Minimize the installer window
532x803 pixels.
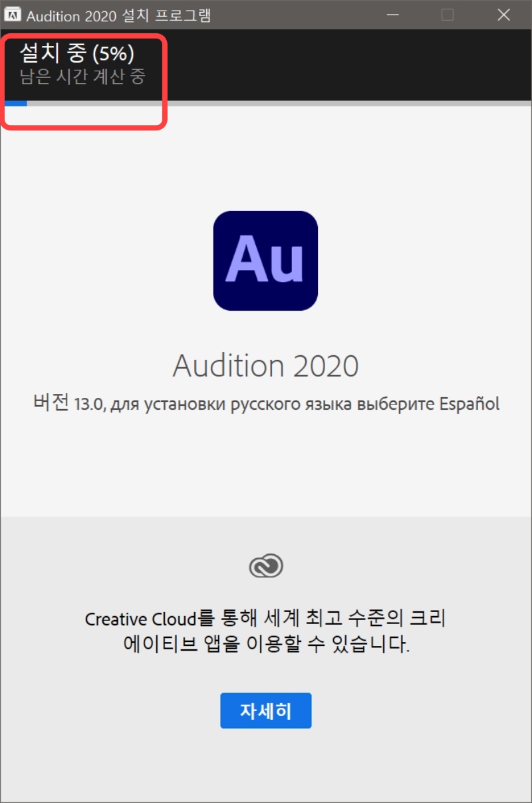[x=392, y=15]
